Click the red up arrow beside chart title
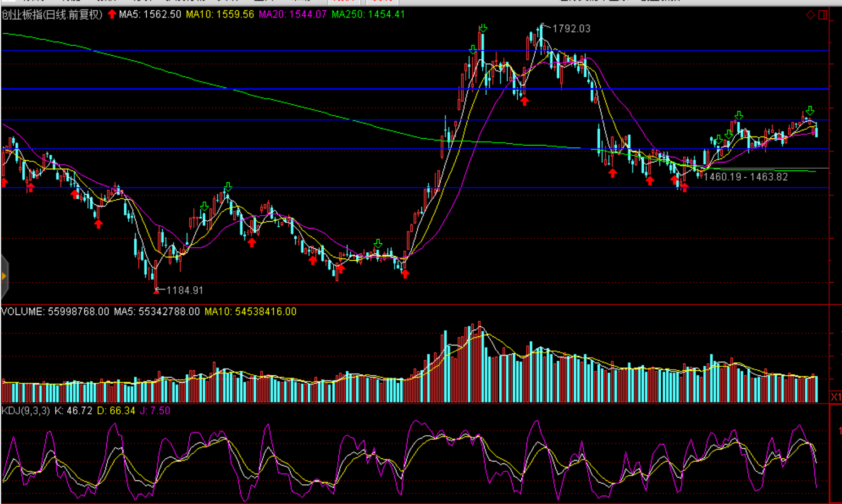 click(x=112, y=14)
